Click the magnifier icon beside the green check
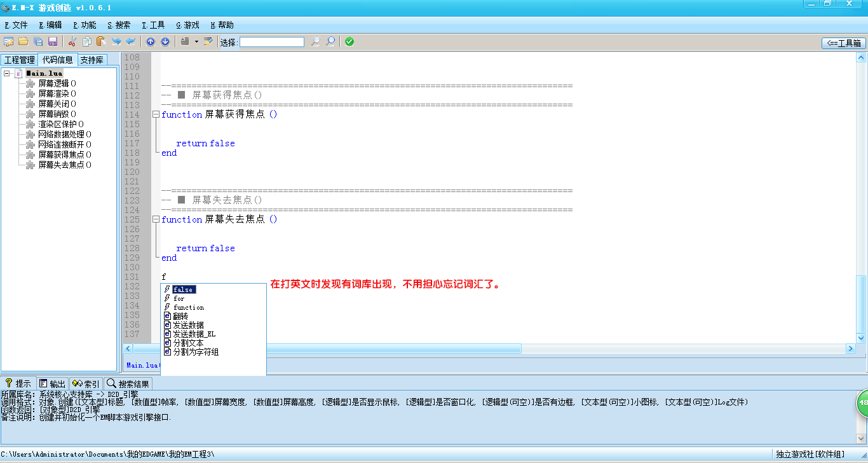Image resolution: width=868 pixels, height=463 pixels. click(330, 42)
